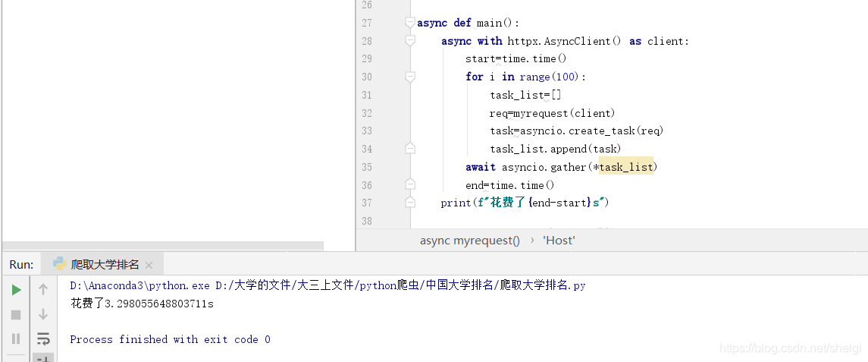This screenshot has width=868, height=362.
Task: Click on req=myrequest(client) line
Action: 553,113
